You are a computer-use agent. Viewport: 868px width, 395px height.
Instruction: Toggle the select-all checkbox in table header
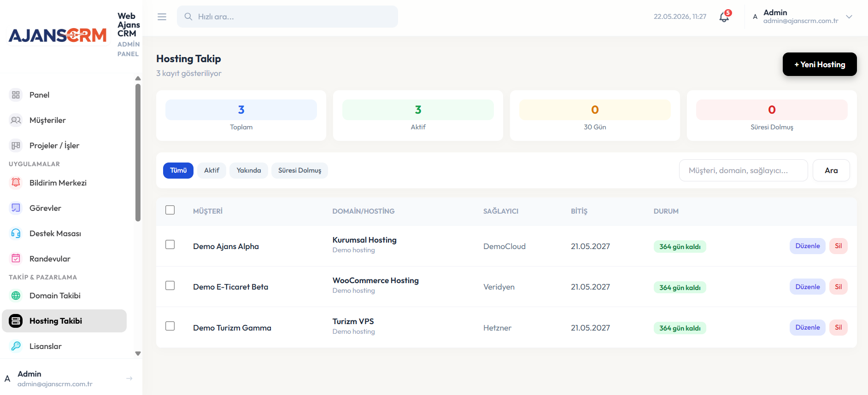pyautogui.click(x=170, y=210)
